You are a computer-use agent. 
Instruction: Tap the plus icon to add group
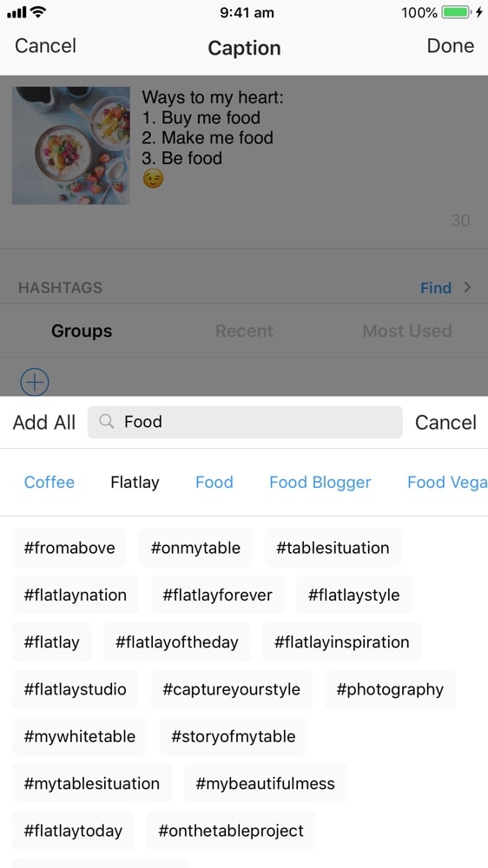(35, 382)
